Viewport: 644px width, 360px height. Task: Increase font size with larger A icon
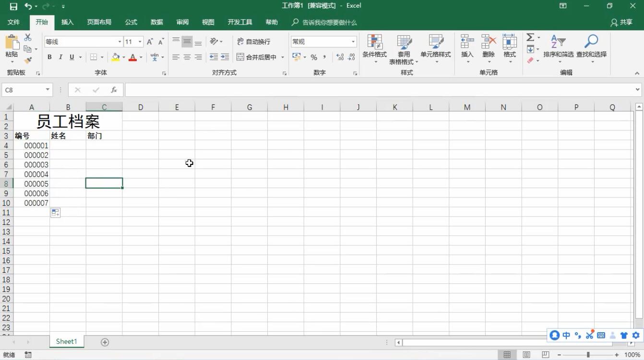click(150, 42)
